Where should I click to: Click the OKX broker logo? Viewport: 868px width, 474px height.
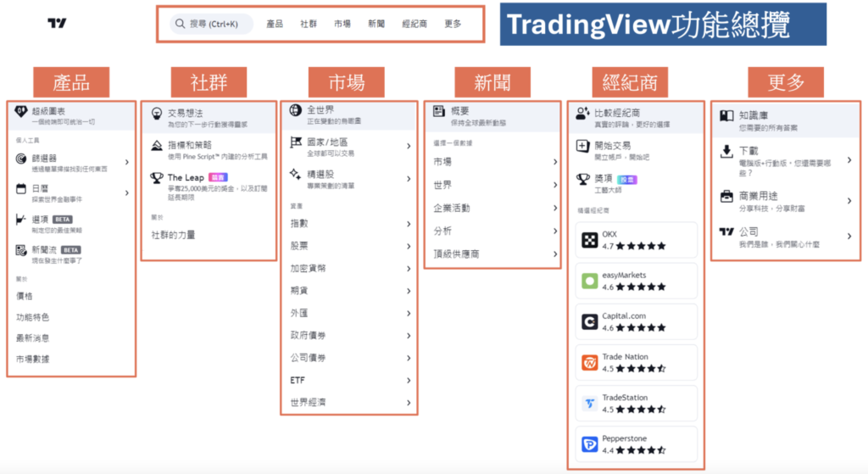pyautogui.click(x=590, y=240)
